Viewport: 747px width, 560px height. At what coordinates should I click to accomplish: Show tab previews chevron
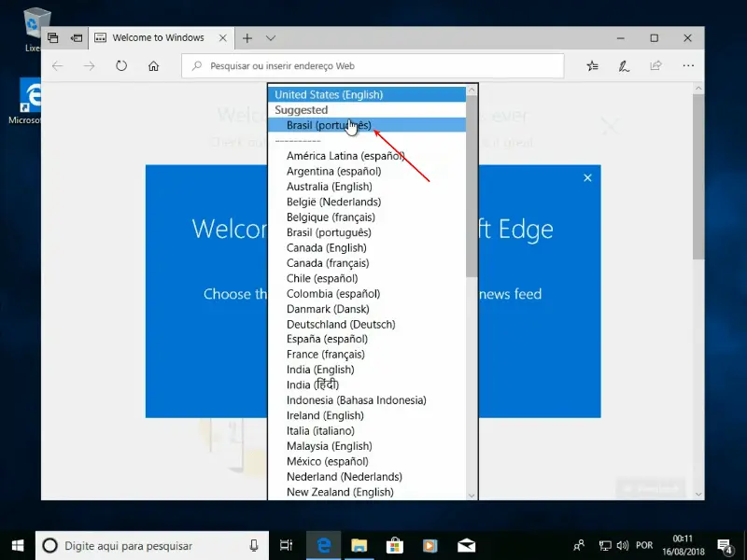coord(271,38)
